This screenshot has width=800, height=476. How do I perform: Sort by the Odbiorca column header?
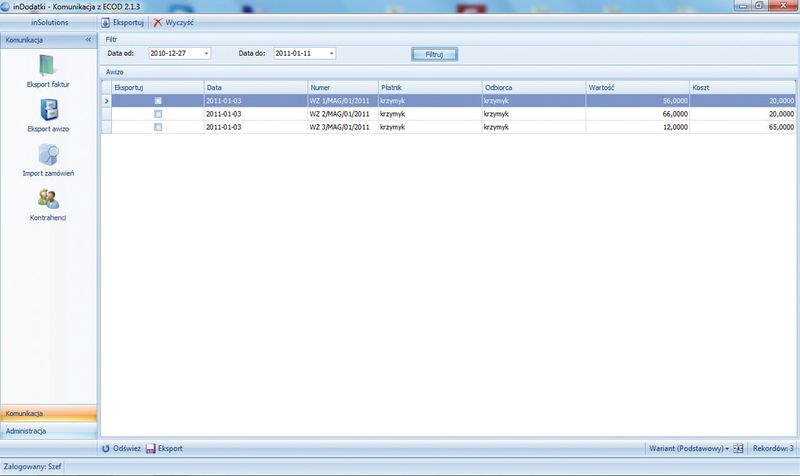[x=534, y=87]
